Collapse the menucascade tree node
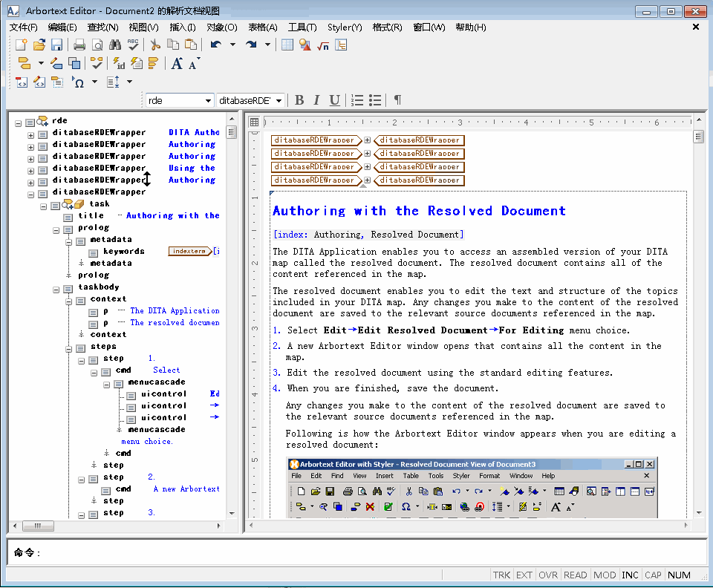 pos(106,385)
